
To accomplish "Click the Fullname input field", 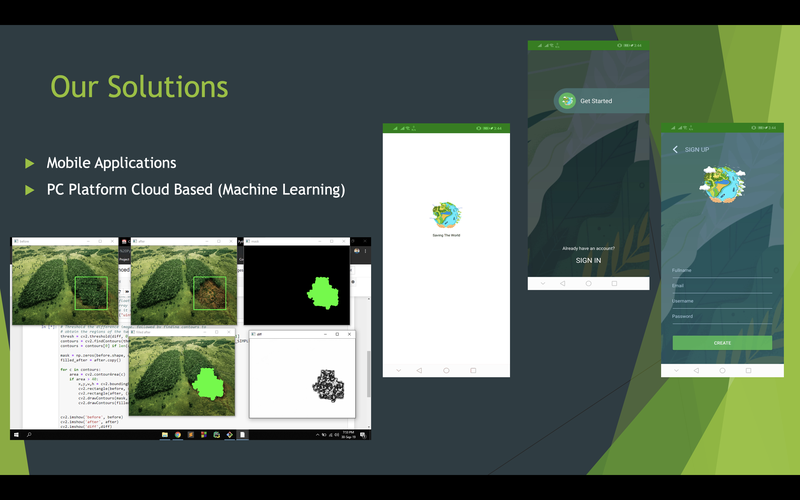I will coord(722,272).
